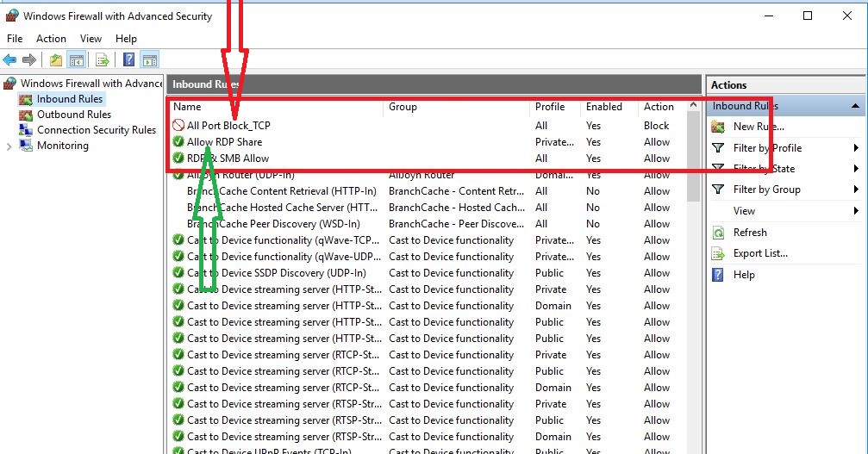The image size is (868, 454).
Task: Select Monitoring in the tree
Action: [x=63, y=146]
